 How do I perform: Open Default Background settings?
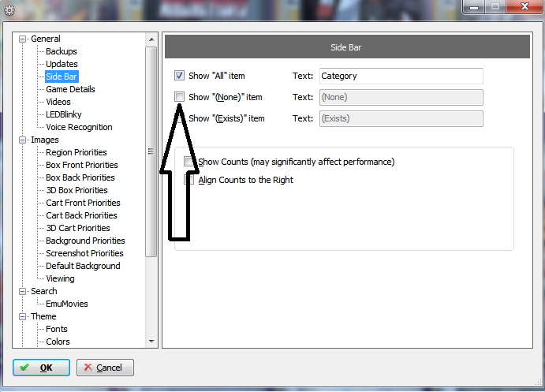point(83,266)
